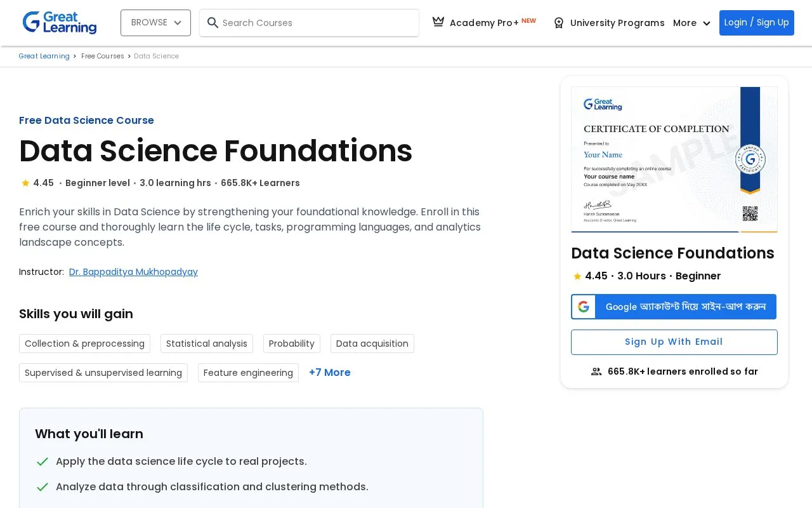Click the Google logo on sign-up button
Viewport: 812px width, 508px height.
pyautogui.click(x=584, y=307)
